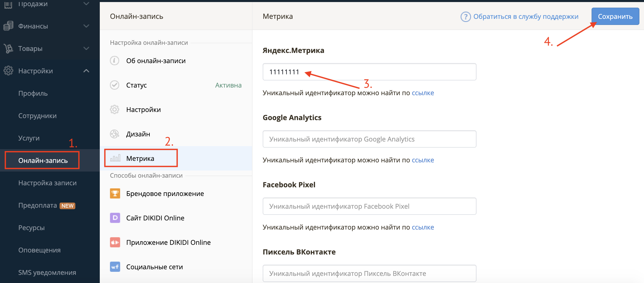This screenshot has height=283, width=644.
Task: Open Профиль in the sidebar
Action: pyautogui.click(x=33, y=93)
